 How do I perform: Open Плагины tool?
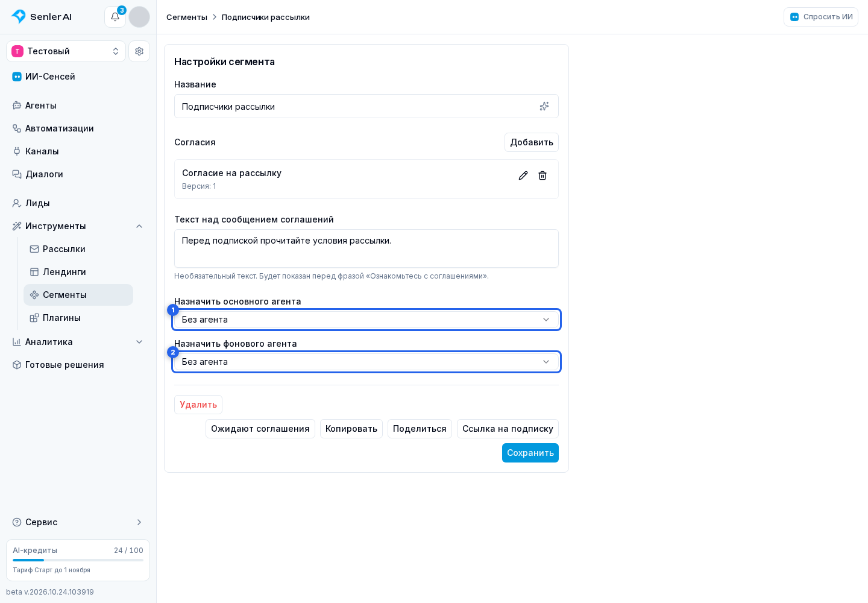point(78,318)
